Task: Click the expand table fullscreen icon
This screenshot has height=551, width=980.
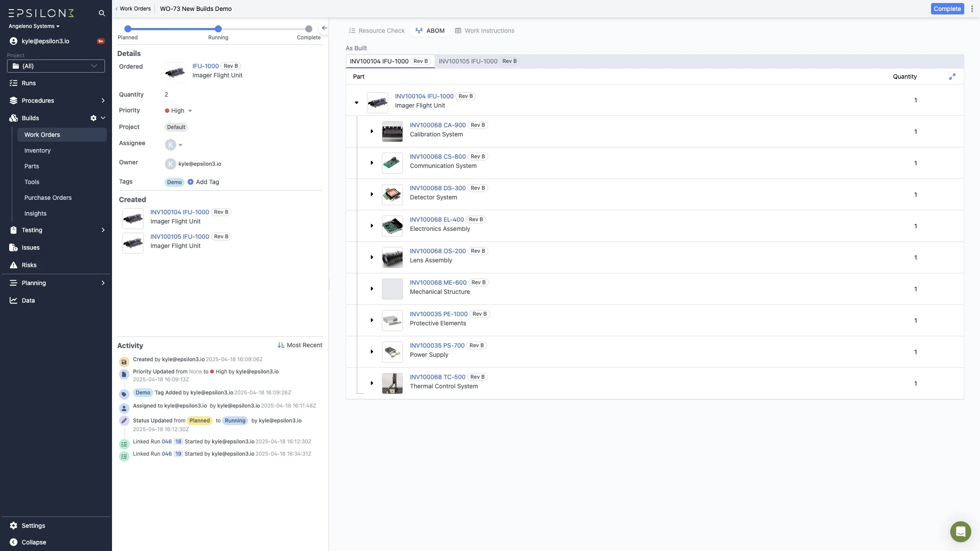Action: click(952, 77)
